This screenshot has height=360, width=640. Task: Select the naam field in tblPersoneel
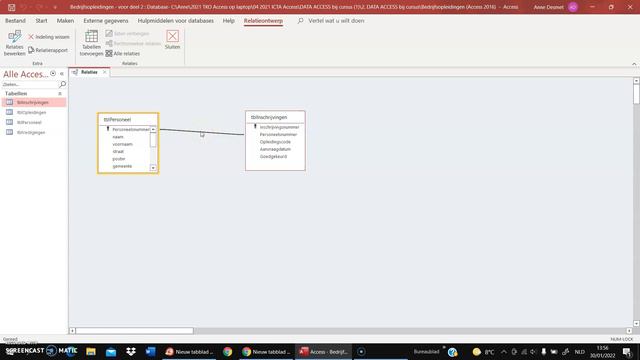118,137
